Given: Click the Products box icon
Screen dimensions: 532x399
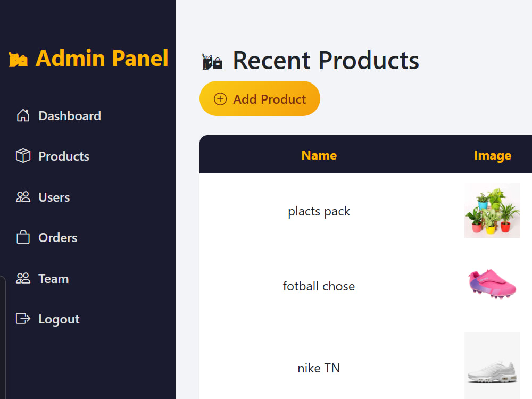Looking at the screenshot, I should click(23, 156).
